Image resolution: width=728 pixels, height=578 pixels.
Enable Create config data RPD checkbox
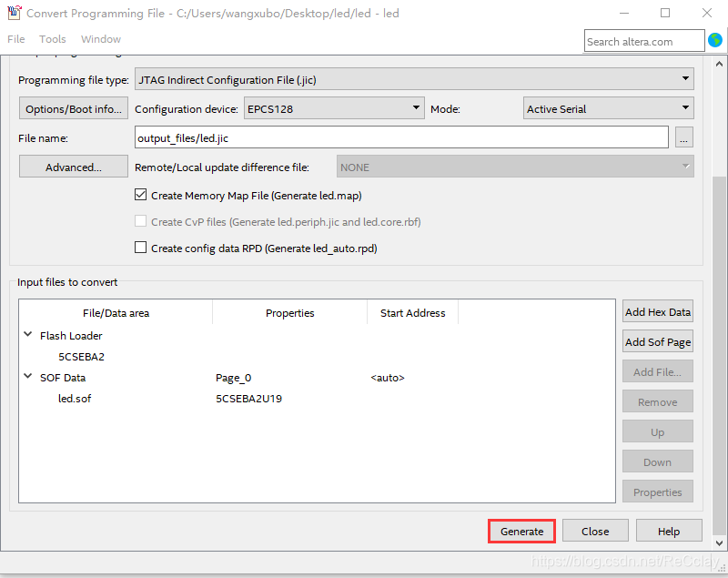tap(141, 248)
